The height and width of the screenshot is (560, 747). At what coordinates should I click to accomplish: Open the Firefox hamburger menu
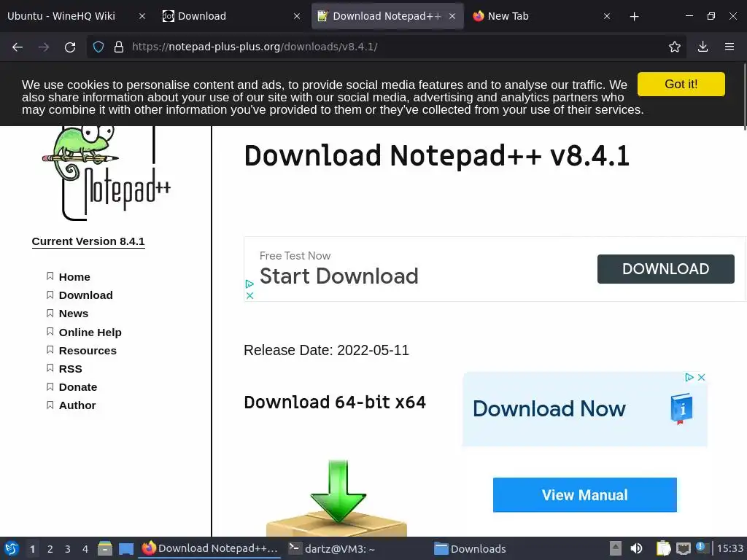tap(729, 47)
